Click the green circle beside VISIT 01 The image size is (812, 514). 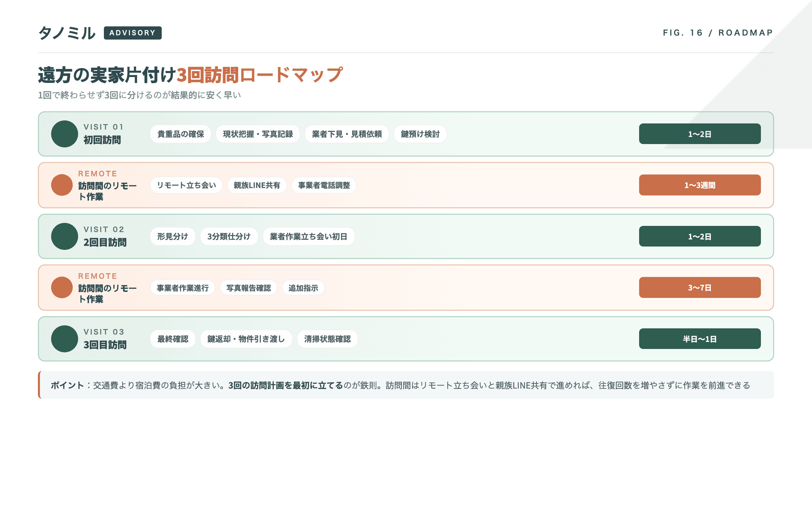click(x=64, y=134)
